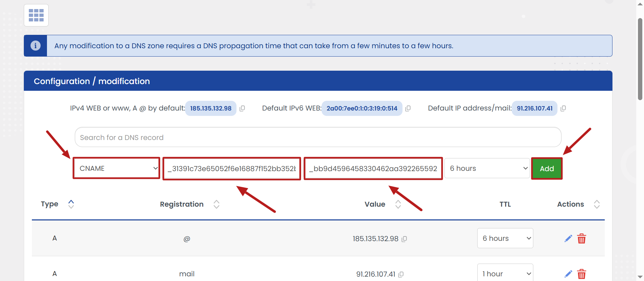The image size is (644, 281).
Task: Edit the @ A record
Action: [568, 238]
